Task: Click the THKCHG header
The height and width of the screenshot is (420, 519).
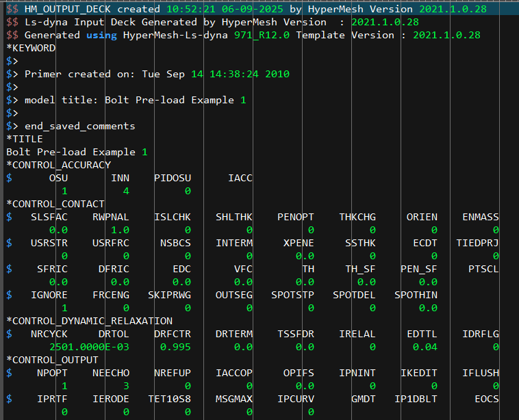Action: tap(357, 217)
